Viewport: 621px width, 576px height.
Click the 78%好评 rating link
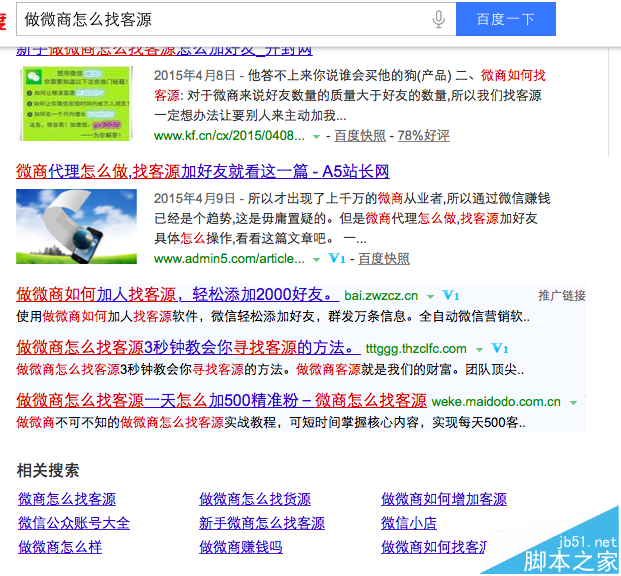(423, 135)
